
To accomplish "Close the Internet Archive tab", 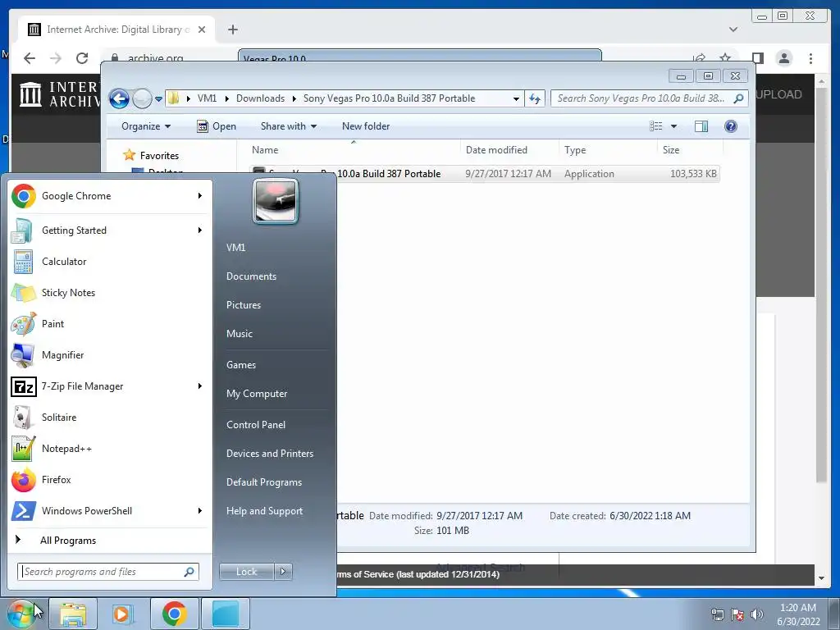I will coord(202,30).
